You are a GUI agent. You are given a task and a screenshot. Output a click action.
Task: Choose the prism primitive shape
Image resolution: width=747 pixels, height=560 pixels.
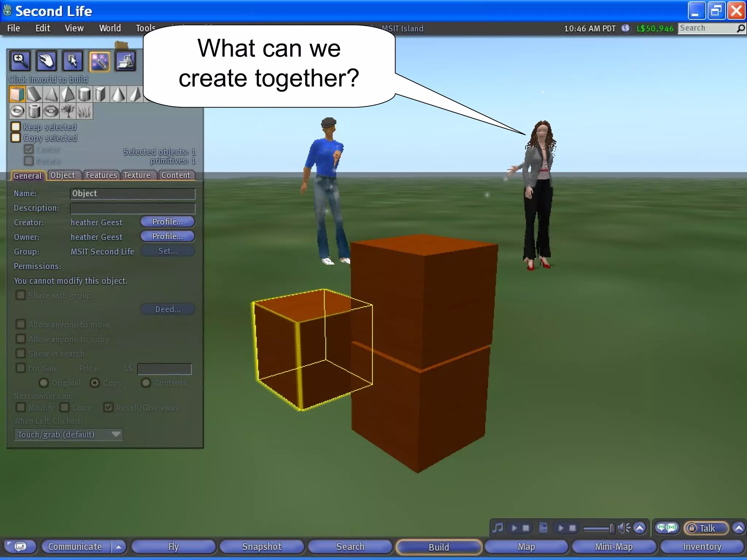[34, 94]
